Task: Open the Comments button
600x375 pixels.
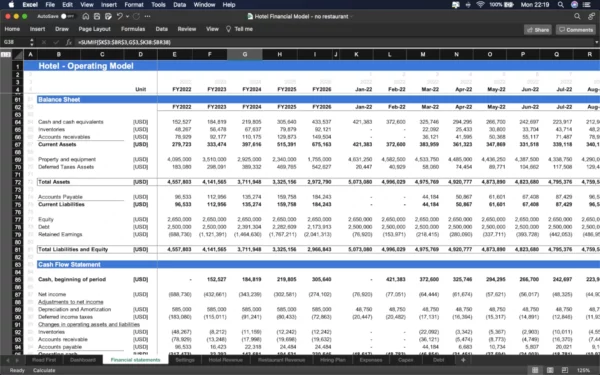Action: point(576,29)
